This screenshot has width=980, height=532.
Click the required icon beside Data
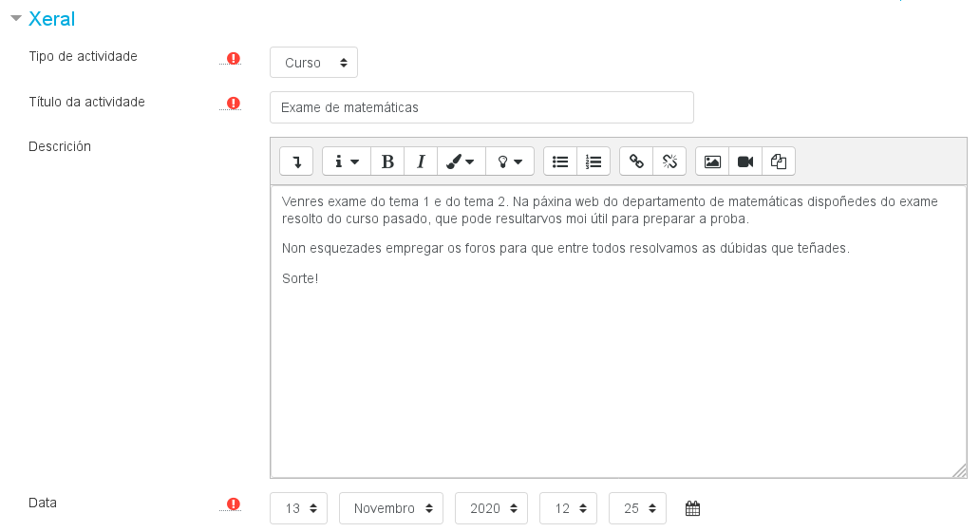234,503
